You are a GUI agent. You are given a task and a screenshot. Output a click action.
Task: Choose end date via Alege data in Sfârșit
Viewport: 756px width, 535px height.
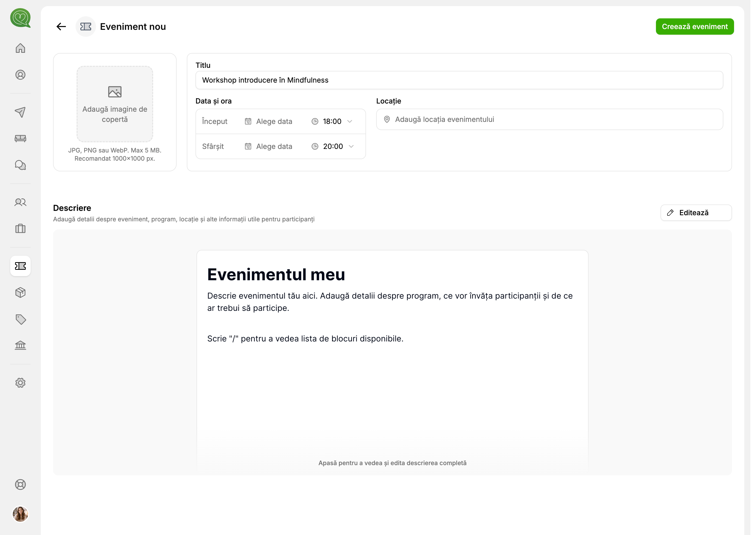pyautogui.click(x=268, y=147)
